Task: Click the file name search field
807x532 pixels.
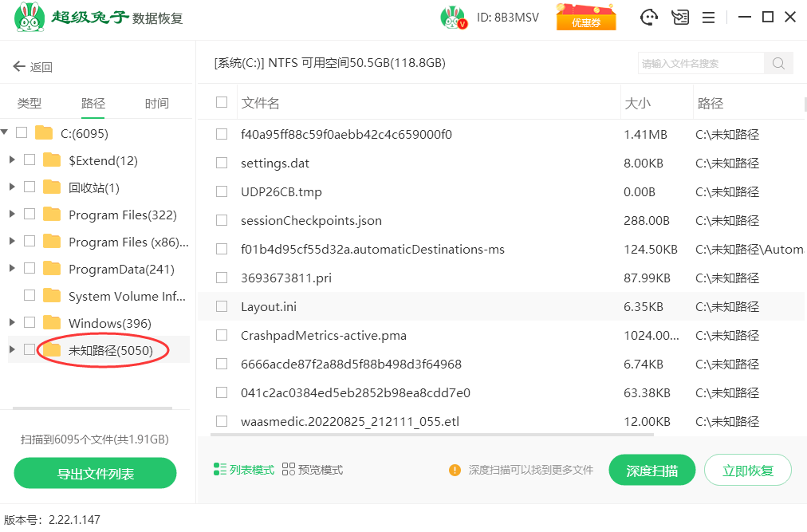Action: [702, 64]
